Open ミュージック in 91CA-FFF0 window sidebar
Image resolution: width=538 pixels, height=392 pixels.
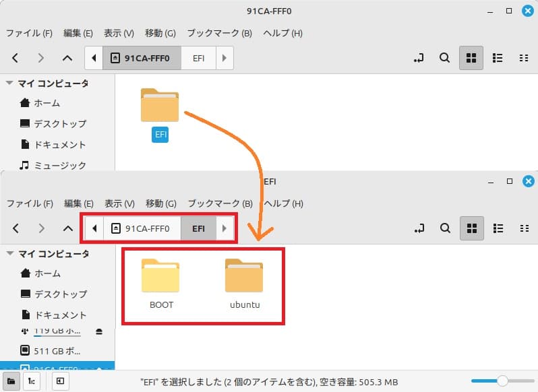53,166
